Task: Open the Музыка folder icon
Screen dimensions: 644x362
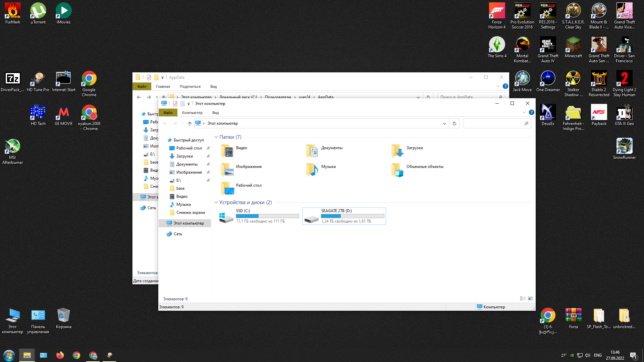Action: [x=312, y=169]
